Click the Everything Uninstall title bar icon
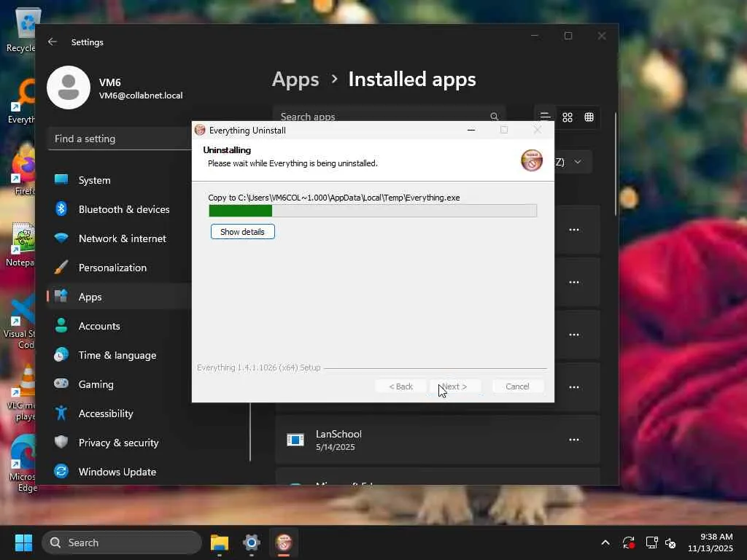Screen dimensions: 747x560 200,130
